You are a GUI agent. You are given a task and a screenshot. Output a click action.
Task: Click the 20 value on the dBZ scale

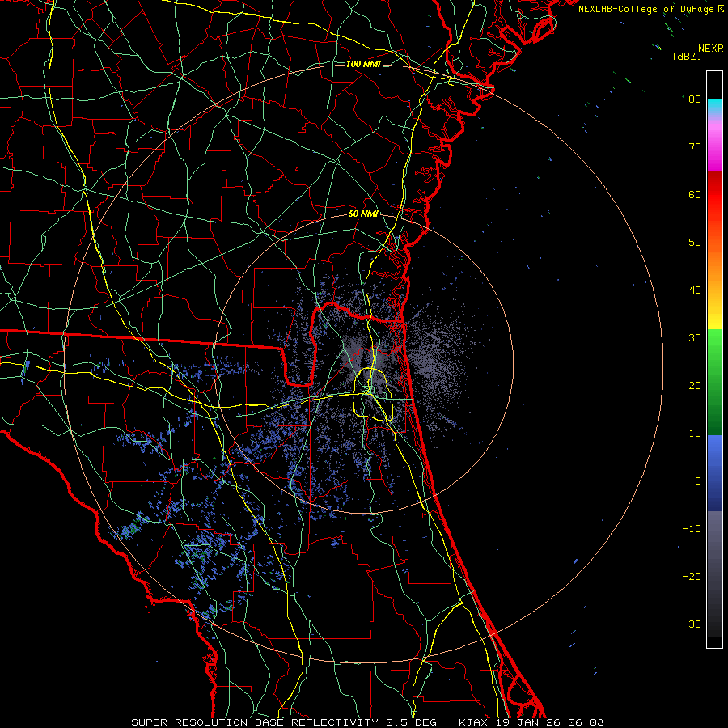pos(695,385)
